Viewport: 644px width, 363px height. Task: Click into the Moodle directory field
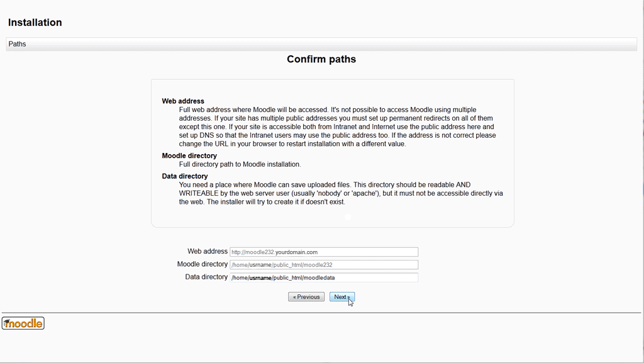(x=323, y=265)
